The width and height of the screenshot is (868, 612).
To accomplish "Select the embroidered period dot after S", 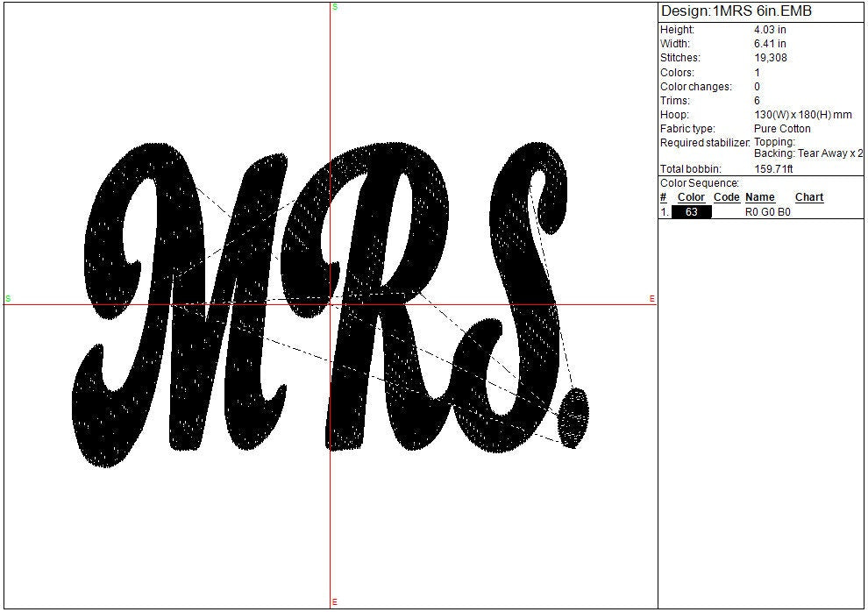I will (573, 417).
